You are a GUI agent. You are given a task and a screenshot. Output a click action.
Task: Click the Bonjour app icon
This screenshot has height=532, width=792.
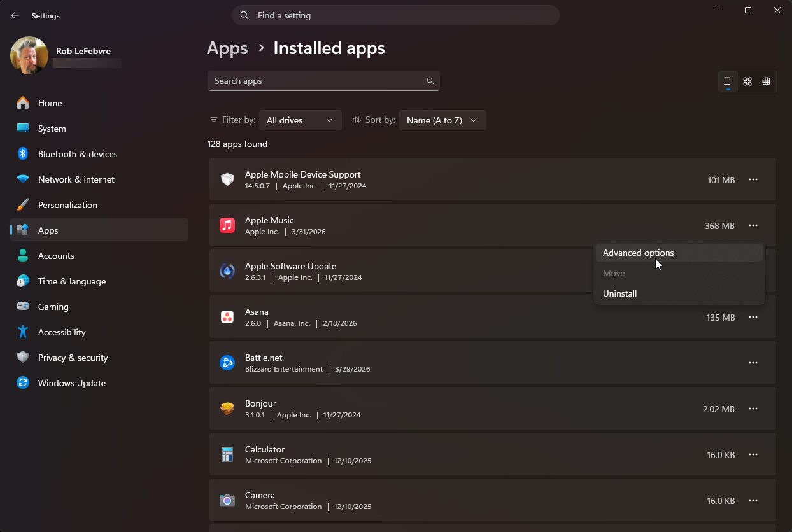point(227,409)
